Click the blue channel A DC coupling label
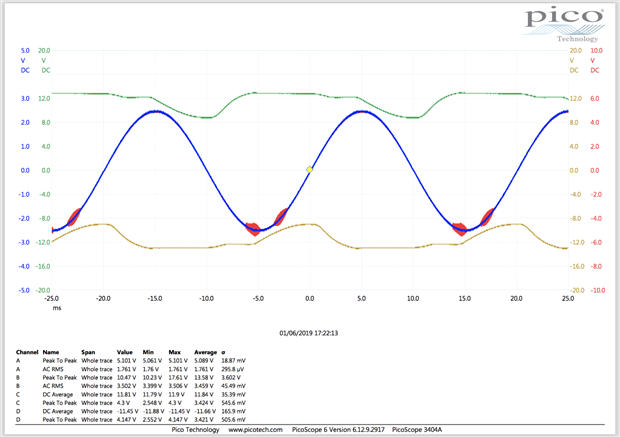This screenshot has width=620, height=437. point(25,70)
